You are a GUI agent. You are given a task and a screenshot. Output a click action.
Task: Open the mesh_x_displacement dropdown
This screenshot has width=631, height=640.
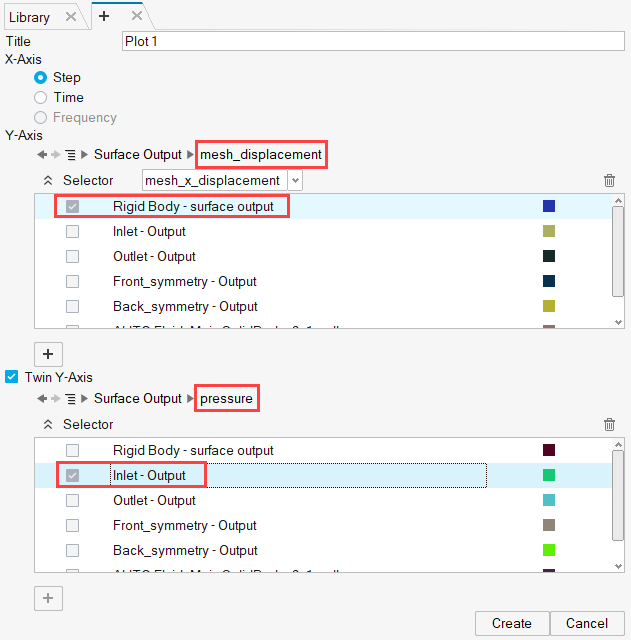294,181
